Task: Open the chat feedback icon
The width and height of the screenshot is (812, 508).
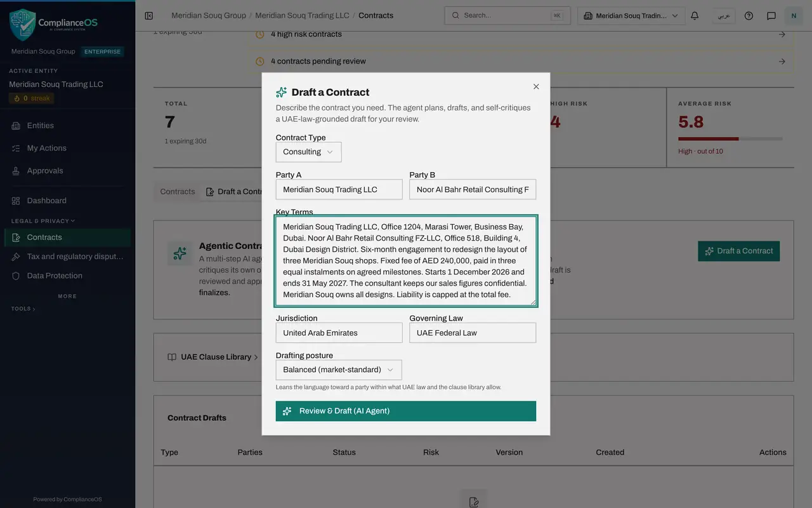Action: click(x=771, y=15)
